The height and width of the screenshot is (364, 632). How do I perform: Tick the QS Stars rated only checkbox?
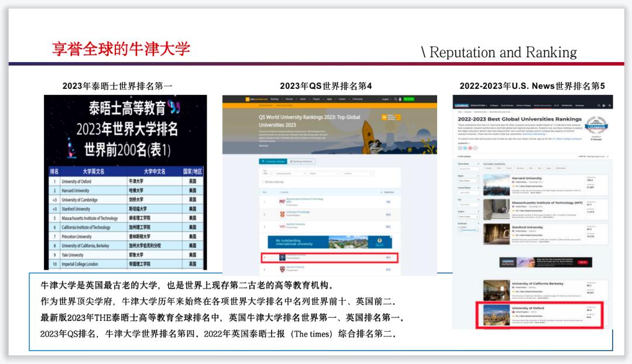tap(263, 182)
